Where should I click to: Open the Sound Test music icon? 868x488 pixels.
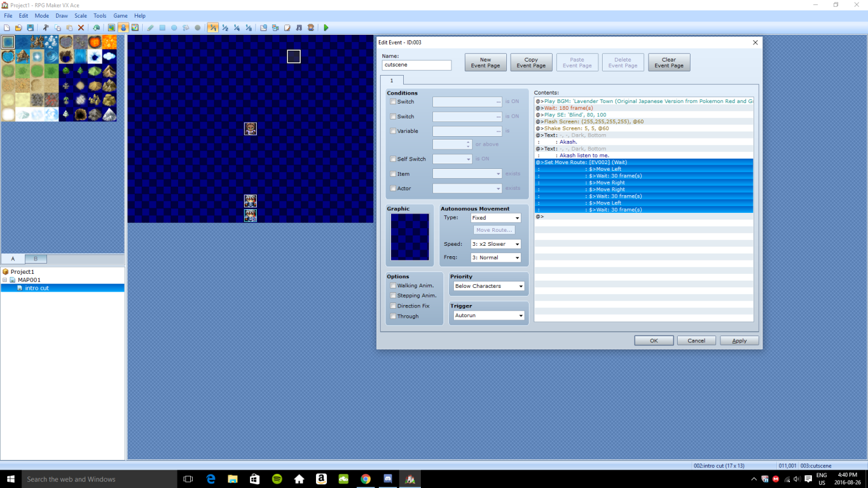[298, 27]
